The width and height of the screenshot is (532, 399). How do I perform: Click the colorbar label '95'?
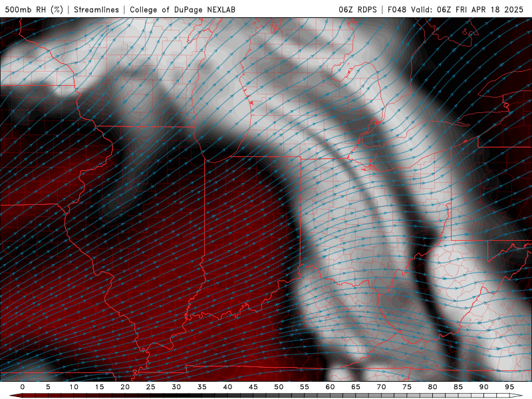pyautogui.click(x=509, y=387)
